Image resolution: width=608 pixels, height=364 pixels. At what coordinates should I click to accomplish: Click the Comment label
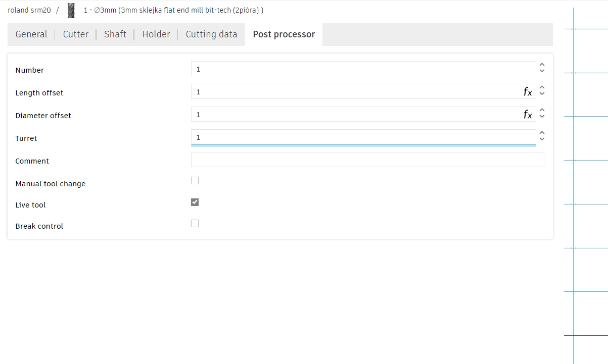tap(32, 161)
